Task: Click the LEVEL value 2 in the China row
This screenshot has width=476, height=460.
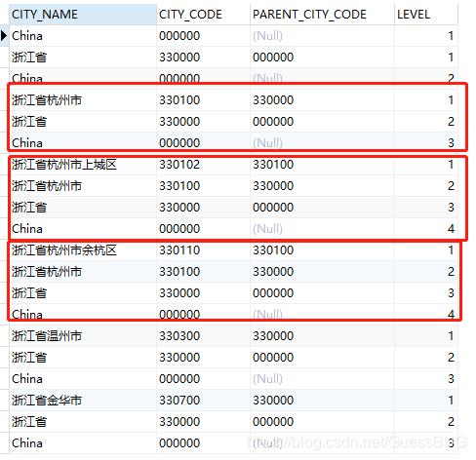Action: tap(426, 78)
